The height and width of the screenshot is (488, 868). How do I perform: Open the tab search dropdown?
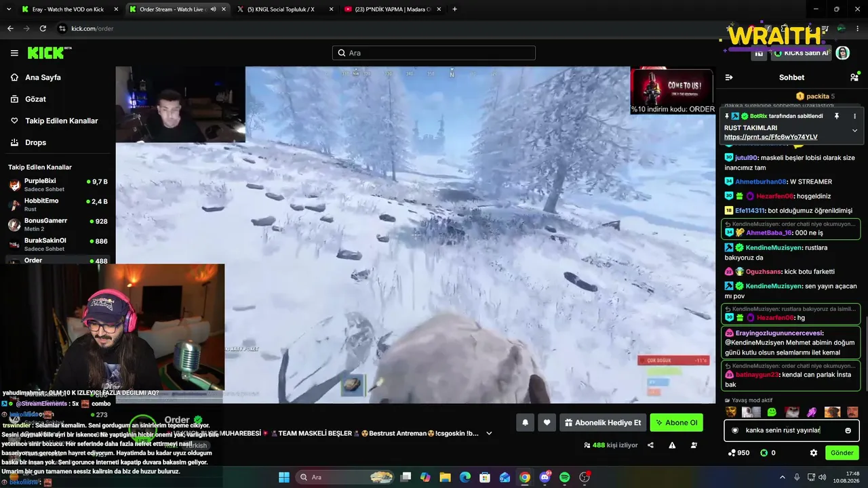(x=8, y=9)
